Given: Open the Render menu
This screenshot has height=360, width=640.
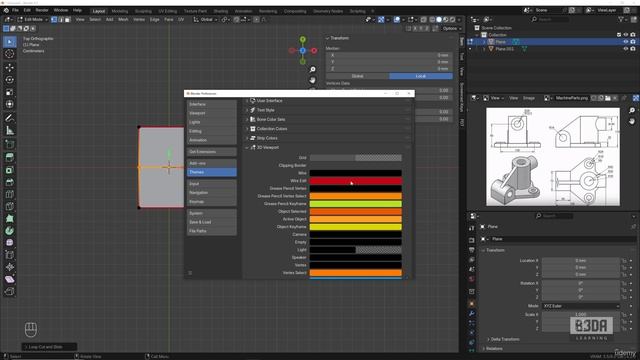Looking at the screenshot, I should click(42, 10).
